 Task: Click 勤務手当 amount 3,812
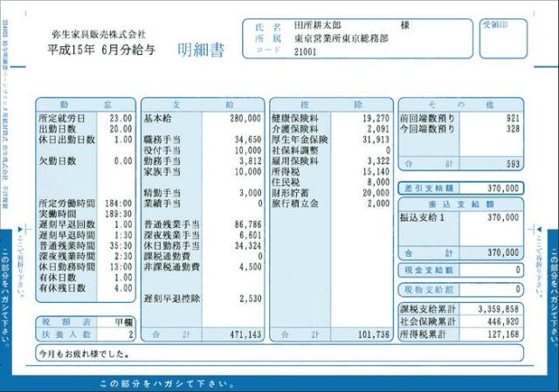[251, 161]
